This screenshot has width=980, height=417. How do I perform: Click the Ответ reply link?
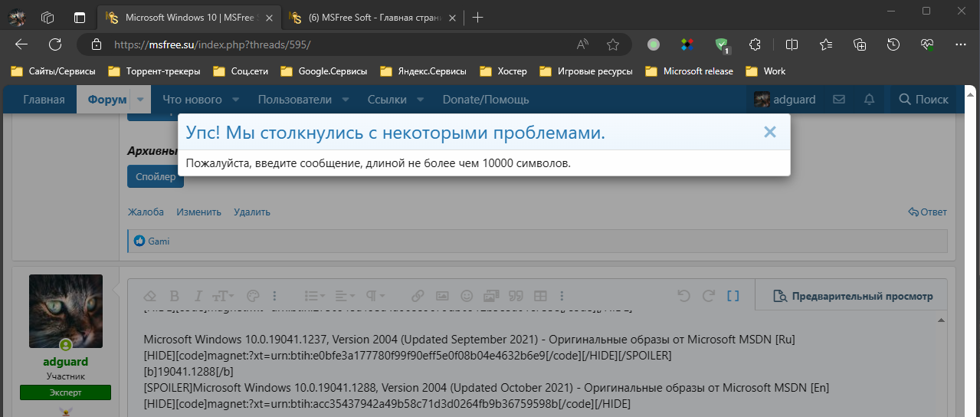[927, 212]
